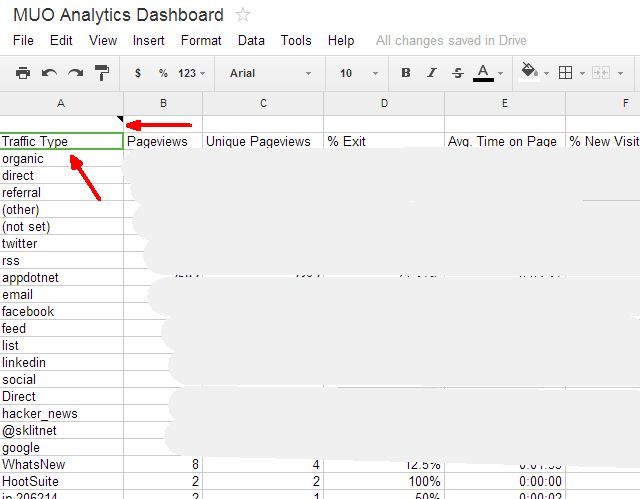The width and height of the screenshot is (640, 499).
Task: Toggle strikethrough formatting
Action: (x=458, y=73)
